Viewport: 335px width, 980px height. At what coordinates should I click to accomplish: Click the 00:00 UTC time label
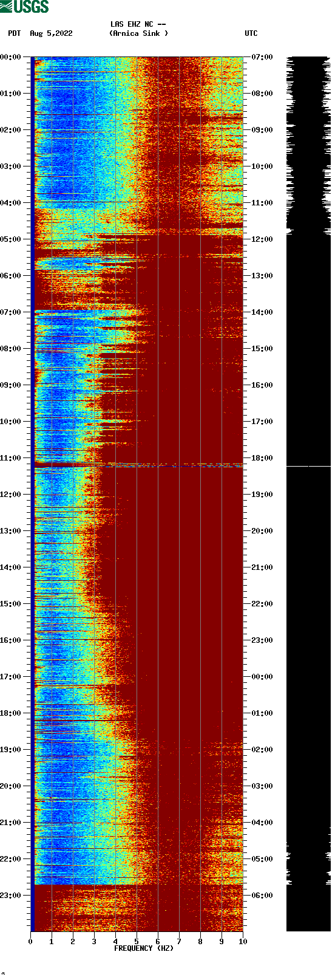click(262, 677)
